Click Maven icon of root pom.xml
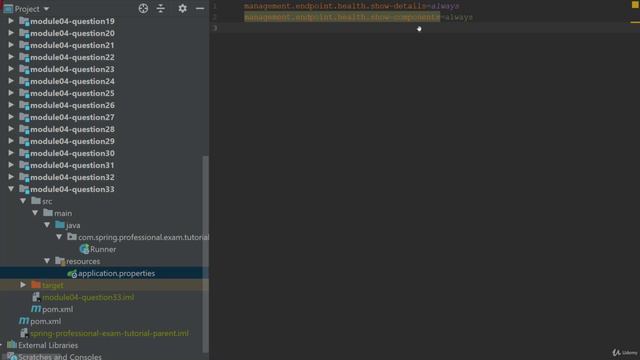Viewport: 640px width, 360px height. [x=24, y=321]
